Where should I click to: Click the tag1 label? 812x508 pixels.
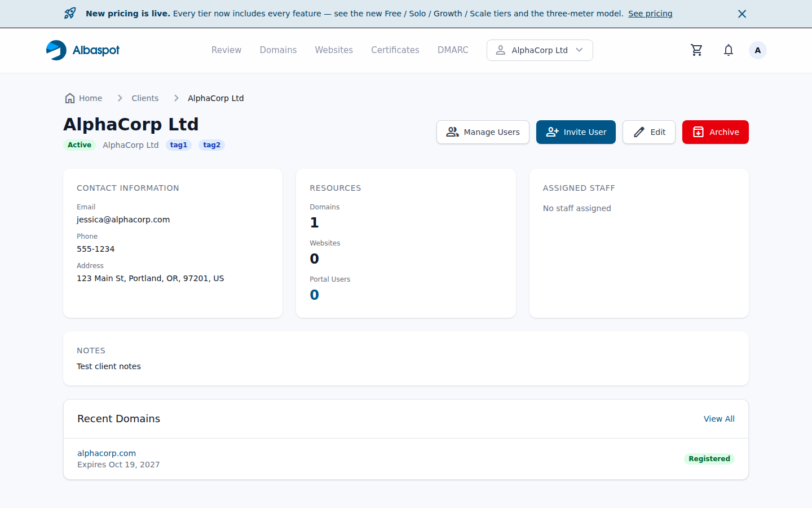pos(179,145)
